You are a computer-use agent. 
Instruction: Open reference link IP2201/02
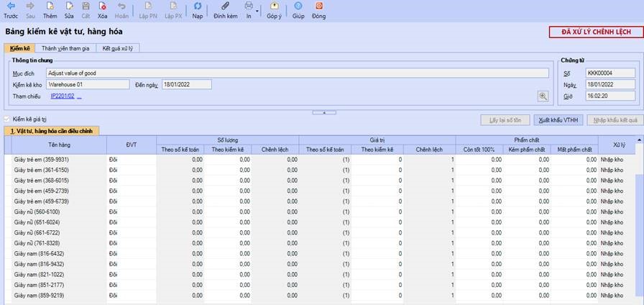tap(63, 96)
